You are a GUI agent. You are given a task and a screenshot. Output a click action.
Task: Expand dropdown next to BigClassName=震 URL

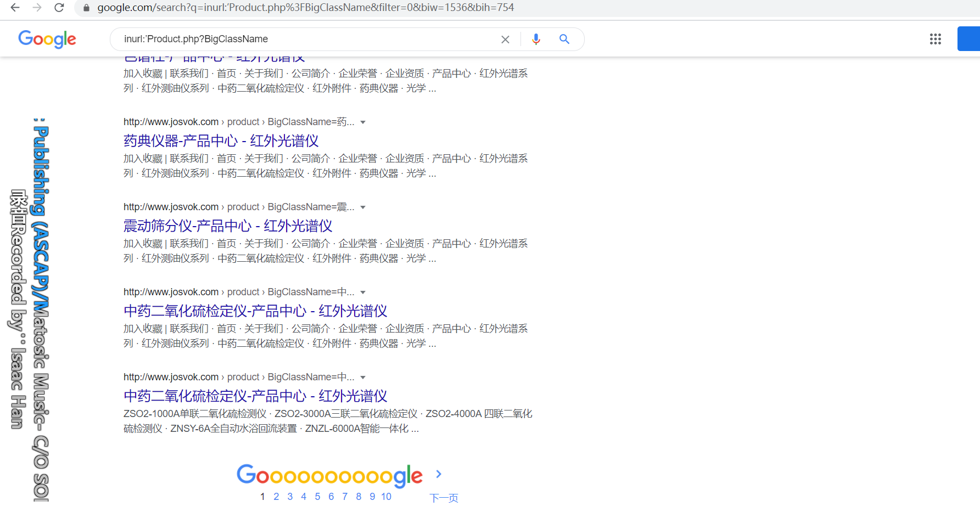click(363, 207)
